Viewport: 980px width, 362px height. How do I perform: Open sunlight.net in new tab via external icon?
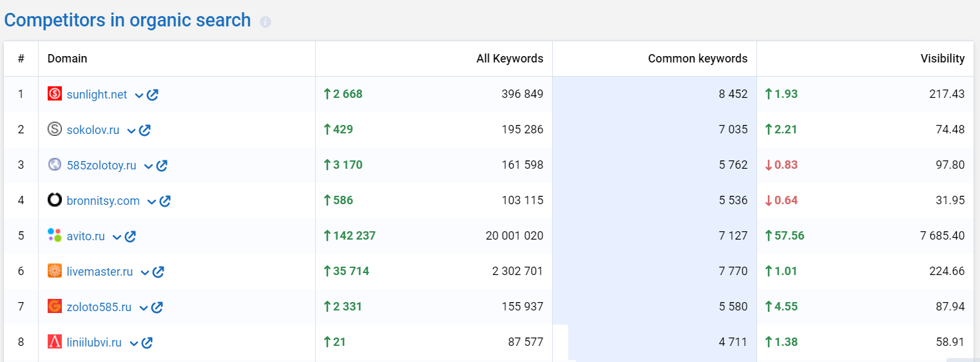click(x=153, y=95)
